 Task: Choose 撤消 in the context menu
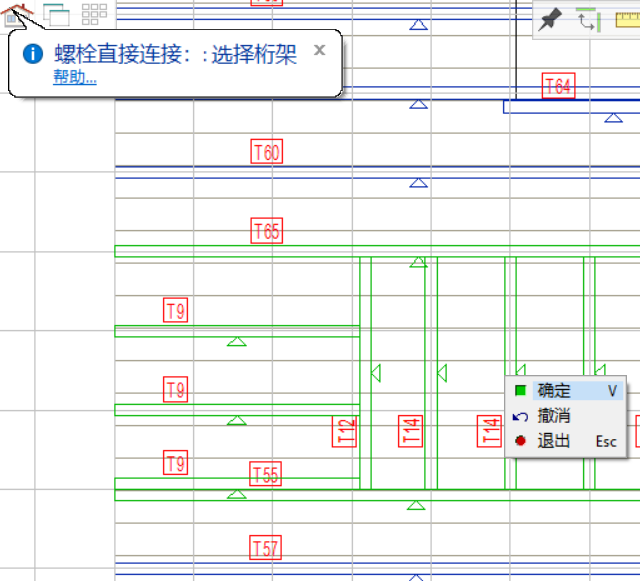click(568, 416)
